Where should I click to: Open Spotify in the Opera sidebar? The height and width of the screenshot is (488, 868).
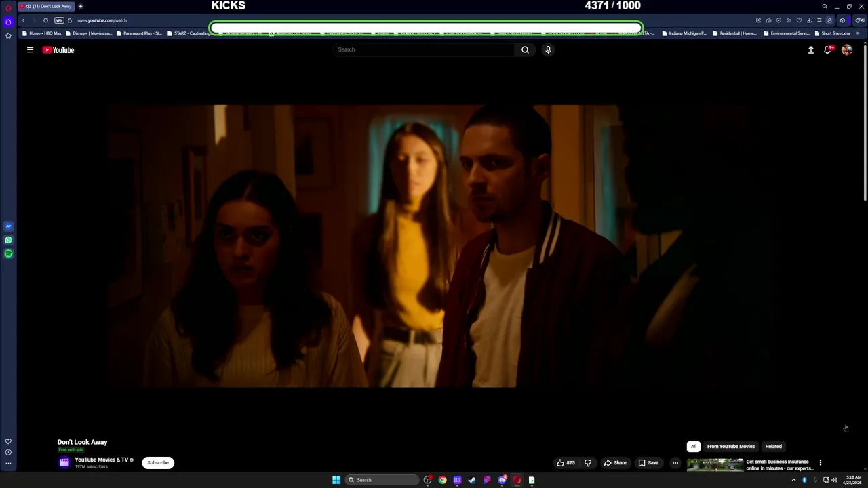click(x=8, y=253)
